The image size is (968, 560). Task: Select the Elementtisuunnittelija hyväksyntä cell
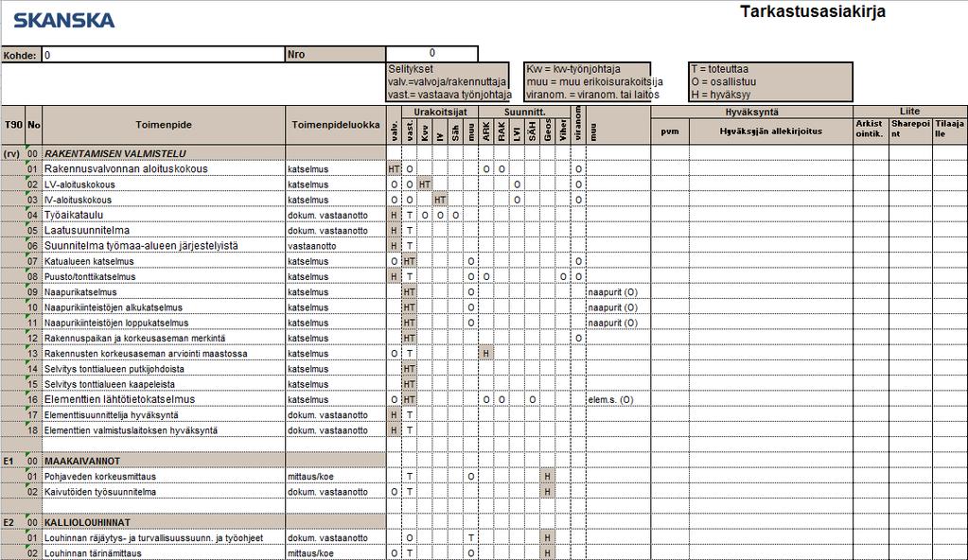click(164, 415)
